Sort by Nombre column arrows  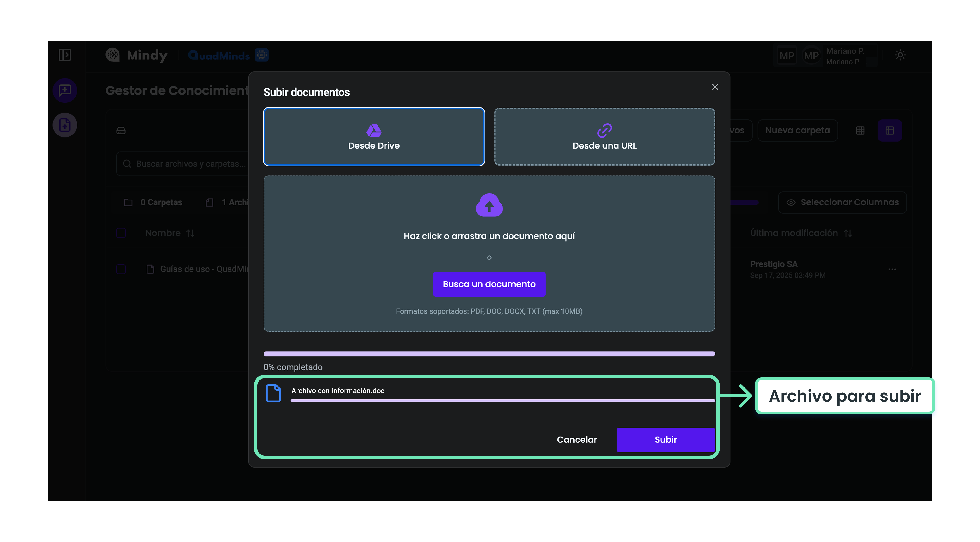click(191, 233)
